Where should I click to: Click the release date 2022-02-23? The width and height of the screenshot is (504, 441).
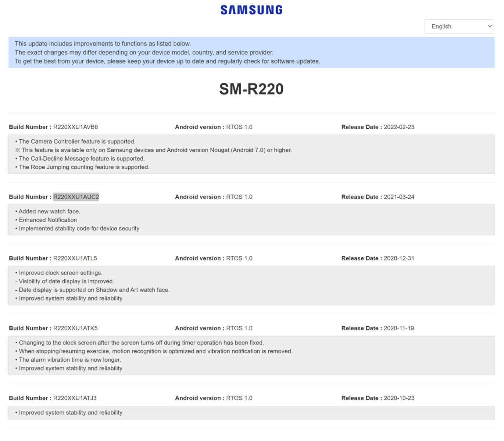point(399,127)
